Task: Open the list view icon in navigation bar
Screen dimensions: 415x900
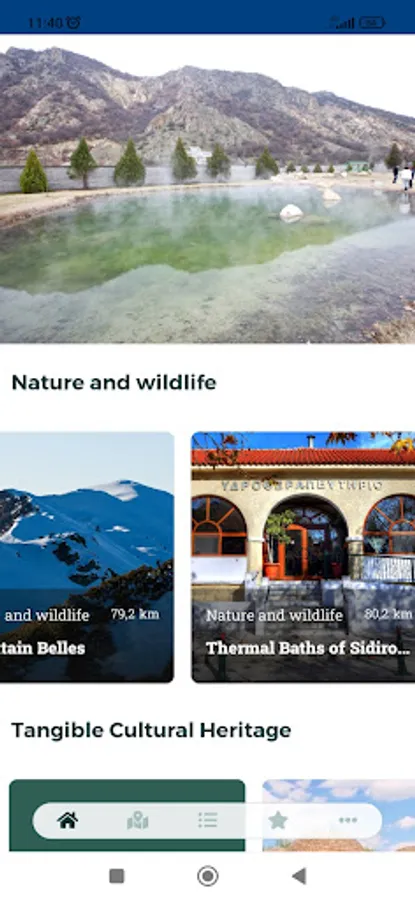Action: (x=208, y=820)
